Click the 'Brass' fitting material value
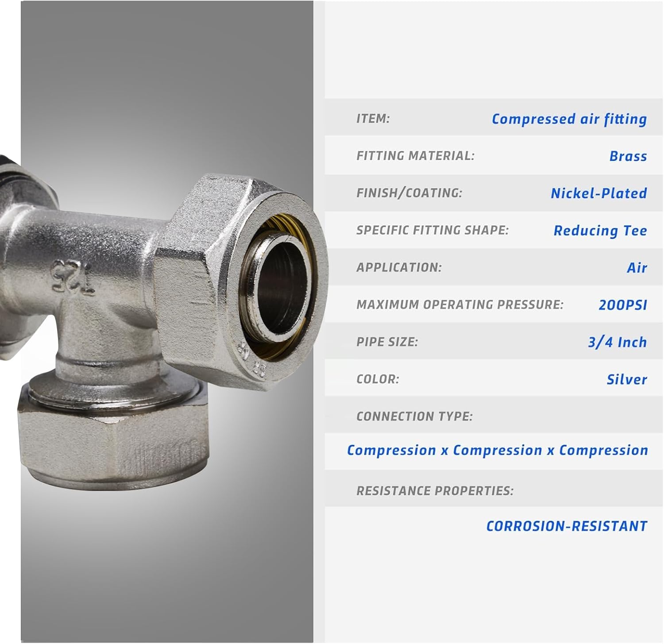 pos(628,156)
